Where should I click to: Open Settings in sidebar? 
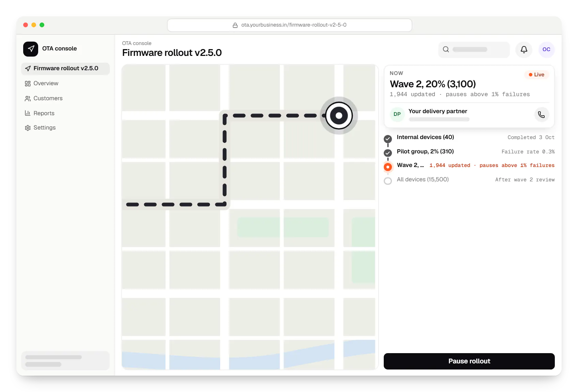(65, 128)
